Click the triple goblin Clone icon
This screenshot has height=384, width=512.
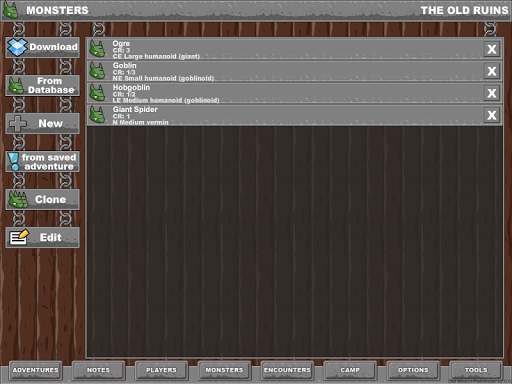(x=18, y=199)
